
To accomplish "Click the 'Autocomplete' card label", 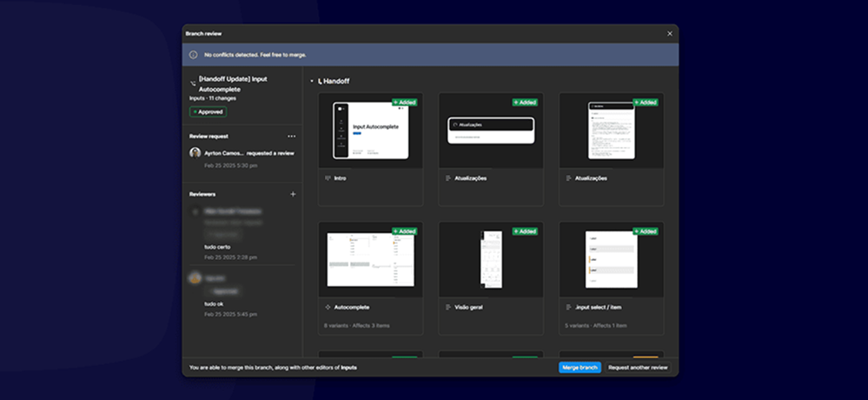I will 352,307.
